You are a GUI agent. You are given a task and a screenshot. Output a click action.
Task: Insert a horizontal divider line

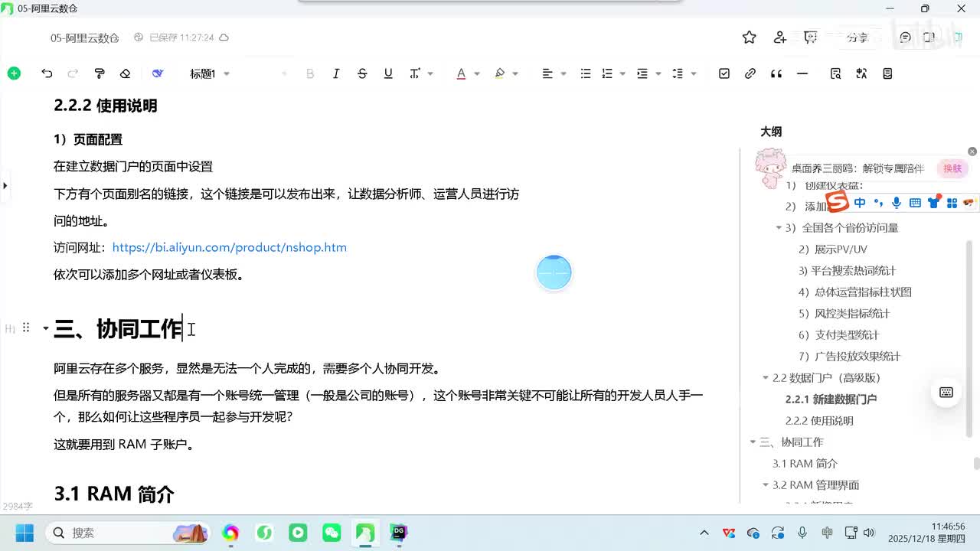pos(802,73)
